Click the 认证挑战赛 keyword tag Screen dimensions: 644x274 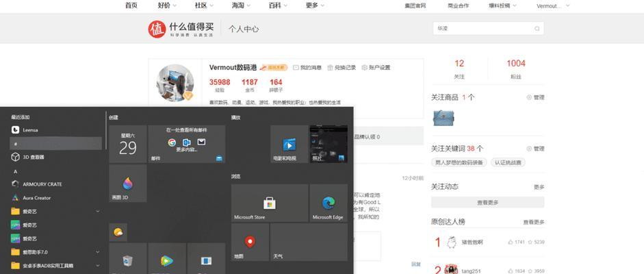(x=508, y=162)
